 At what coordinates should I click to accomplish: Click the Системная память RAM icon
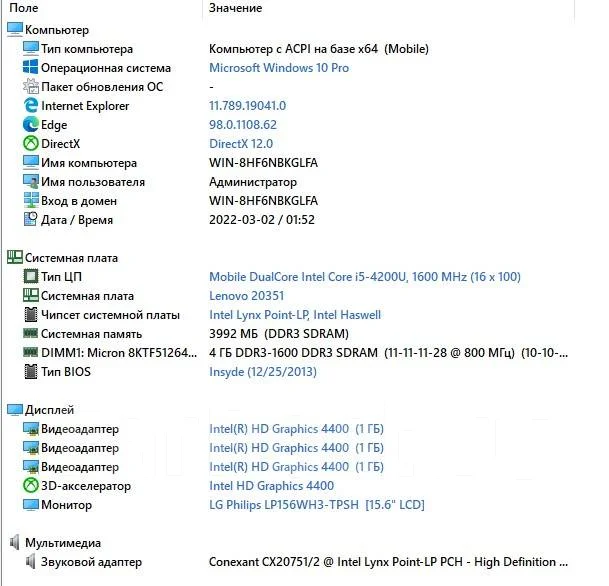pos(31,333)
